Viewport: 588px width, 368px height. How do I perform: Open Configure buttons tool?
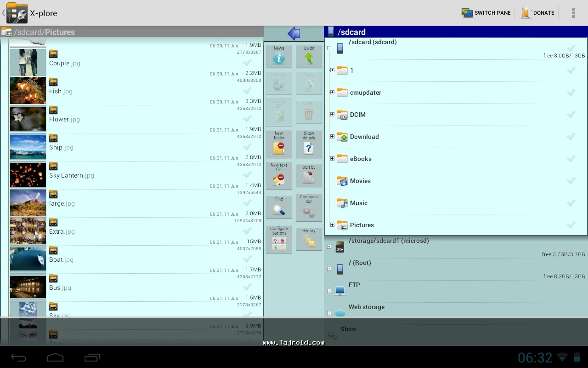279,239
